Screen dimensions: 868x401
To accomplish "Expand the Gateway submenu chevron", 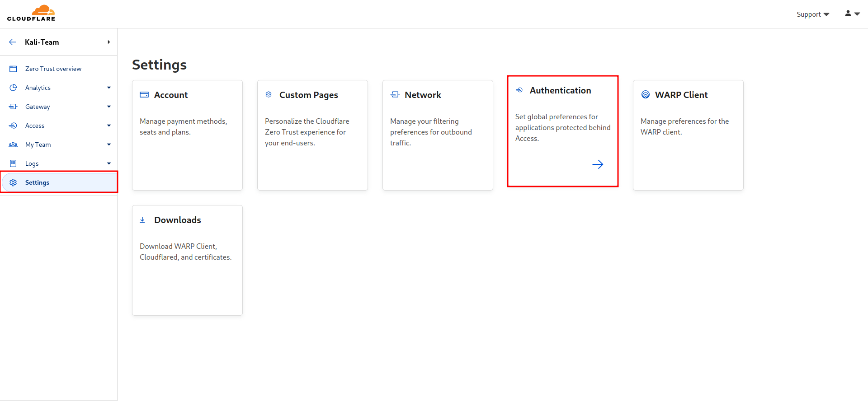I will [x=109, y=107].
